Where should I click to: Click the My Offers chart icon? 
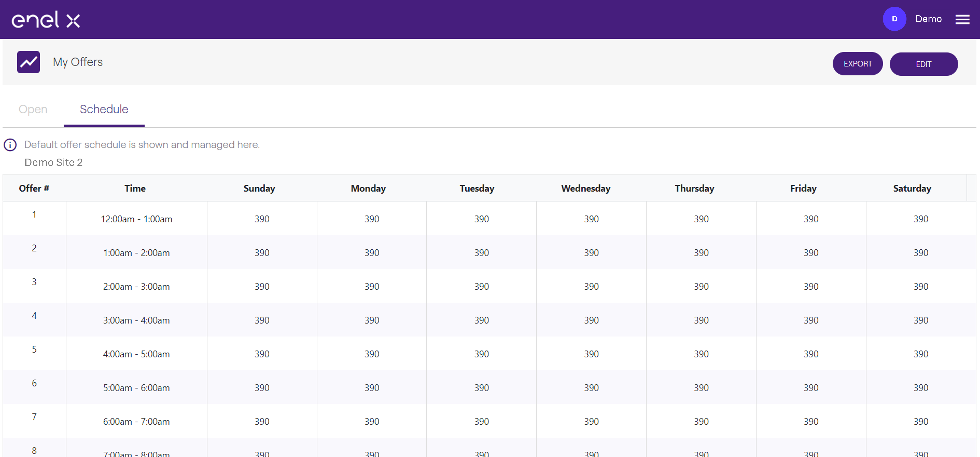tap(29, 62)
